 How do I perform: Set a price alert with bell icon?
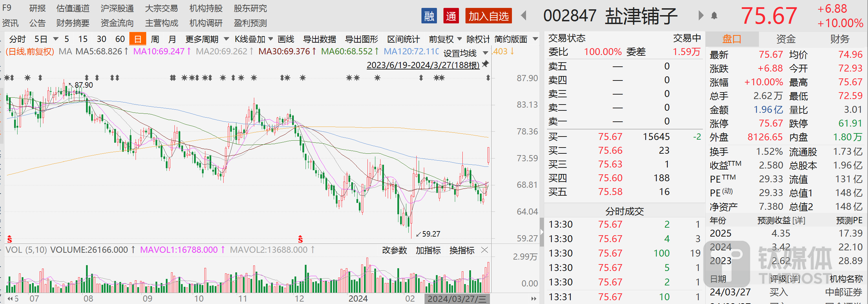coord(714,16)
